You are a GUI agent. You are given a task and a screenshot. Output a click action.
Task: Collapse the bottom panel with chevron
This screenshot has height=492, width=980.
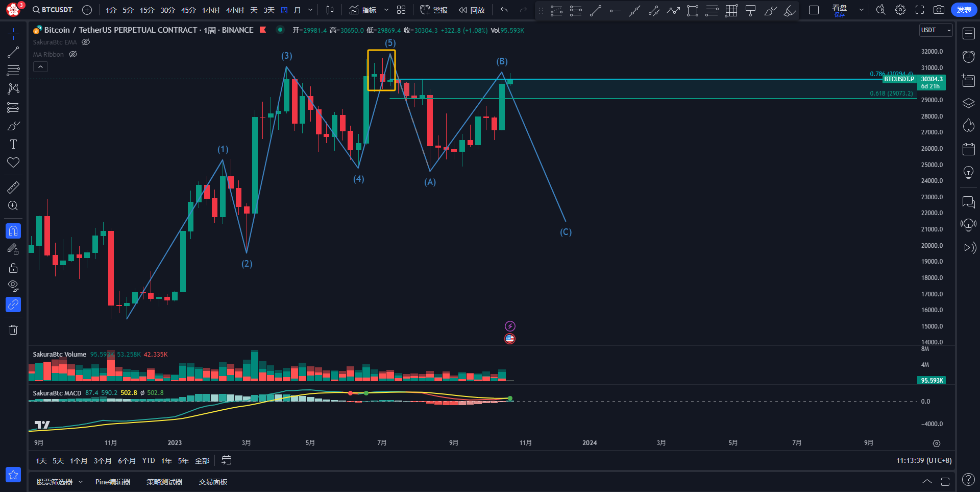coord(927,481)
